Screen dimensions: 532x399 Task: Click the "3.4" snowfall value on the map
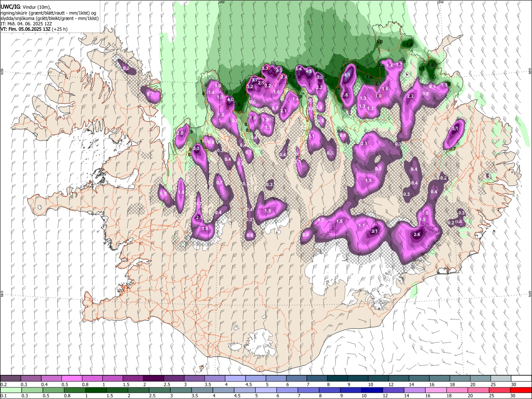coord(298,69)
